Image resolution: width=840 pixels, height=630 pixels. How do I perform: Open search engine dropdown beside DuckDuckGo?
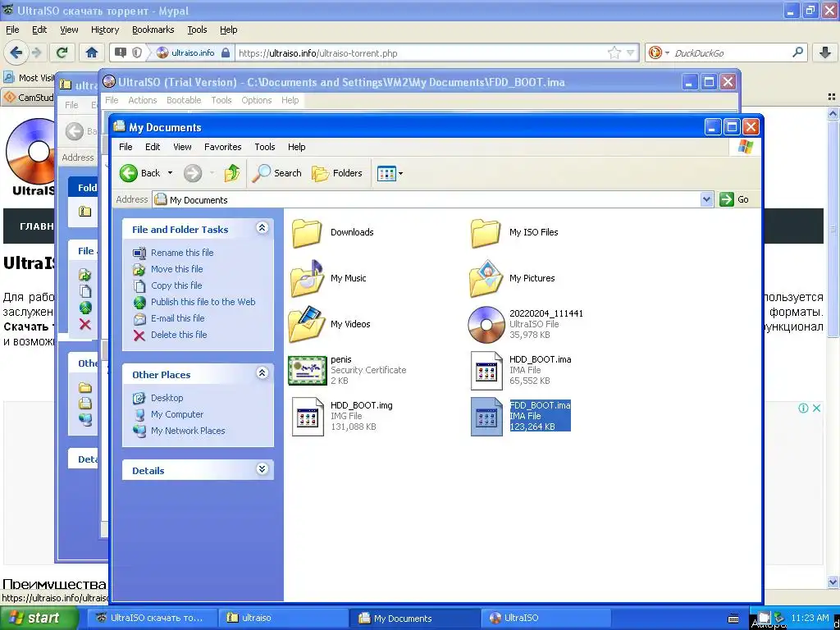[667, 53]
